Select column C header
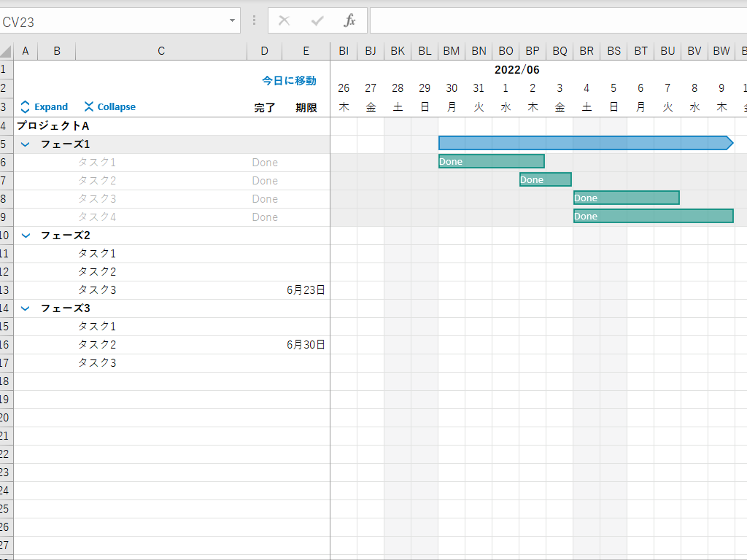Screen dimensions: 747x560 pyautogui.click(x=161, y=51)
